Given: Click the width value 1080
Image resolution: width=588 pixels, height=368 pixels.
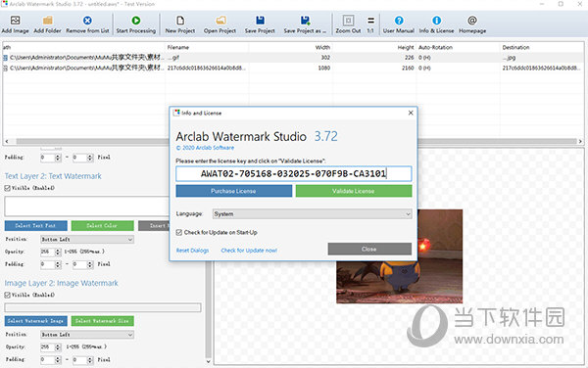Looking at the screenshot, I should pos(324,69).
